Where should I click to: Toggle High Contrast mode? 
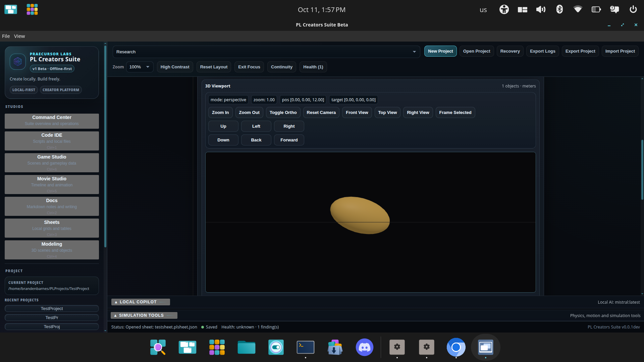click(175, 67)
